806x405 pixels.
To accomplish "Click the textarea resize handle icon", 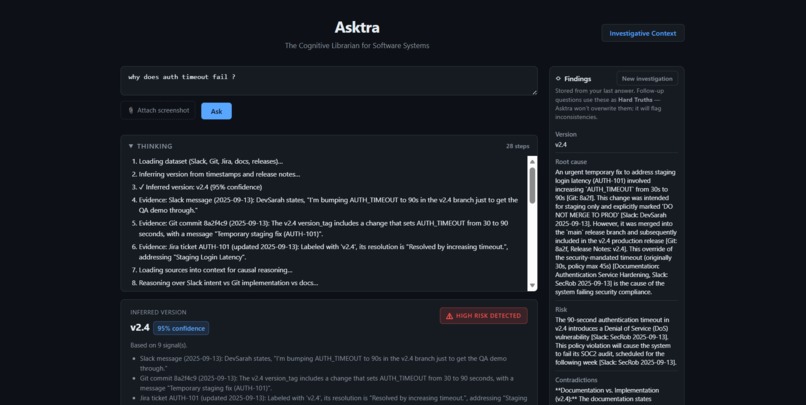I will tap(534, 92).
